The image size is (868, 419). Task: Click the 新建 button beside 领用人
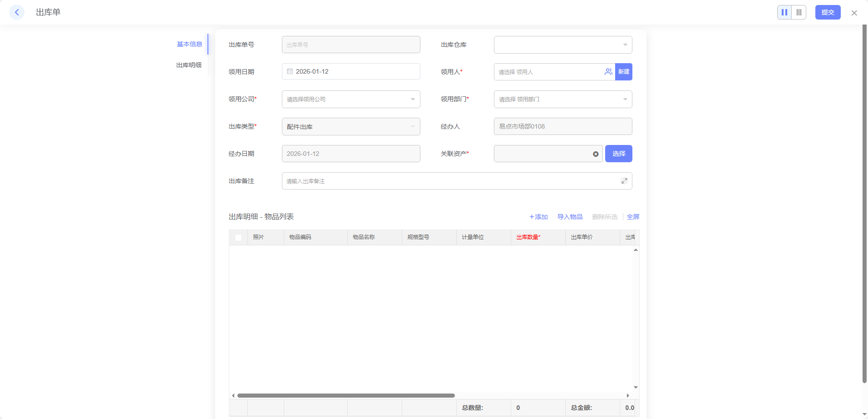click(x=624, y=72)
